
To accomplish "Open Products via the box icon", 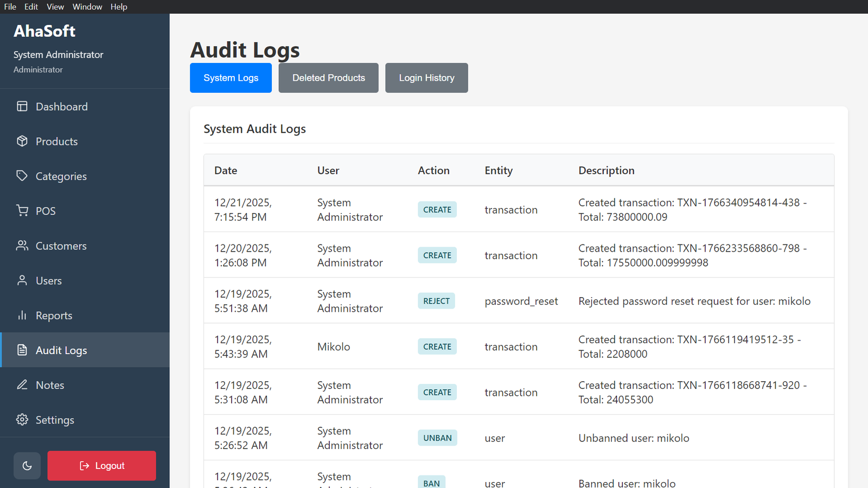I will (22, 141).
